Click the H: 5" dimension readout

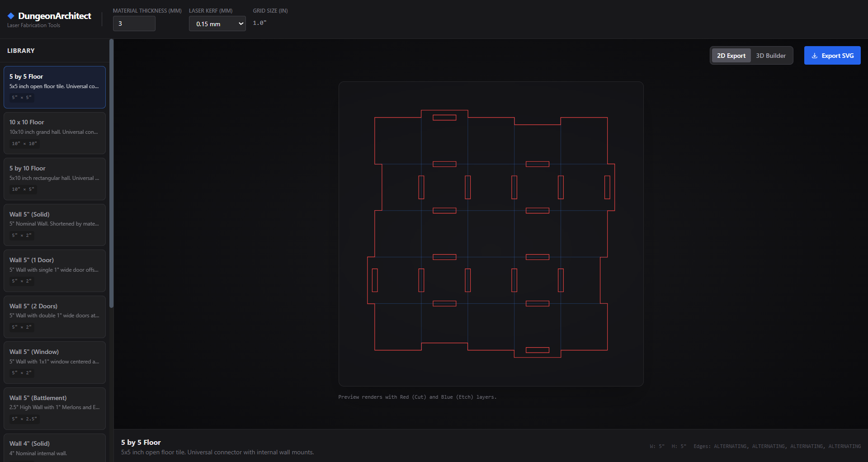point(679,446)
